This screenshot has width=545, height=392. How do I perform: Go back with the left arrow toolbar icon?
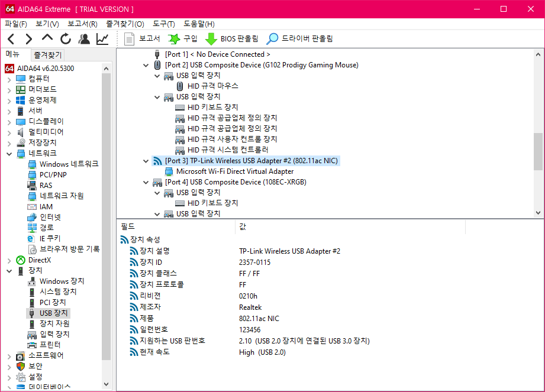(x=11, y=39)
